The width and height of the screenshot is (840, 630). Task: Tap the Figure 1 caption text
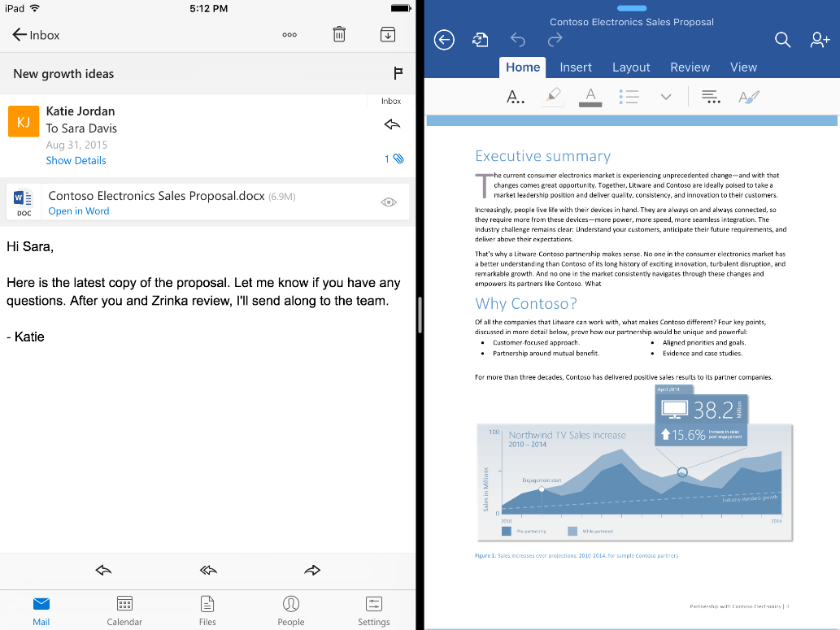pyautogui.click(x=577, y=555)
